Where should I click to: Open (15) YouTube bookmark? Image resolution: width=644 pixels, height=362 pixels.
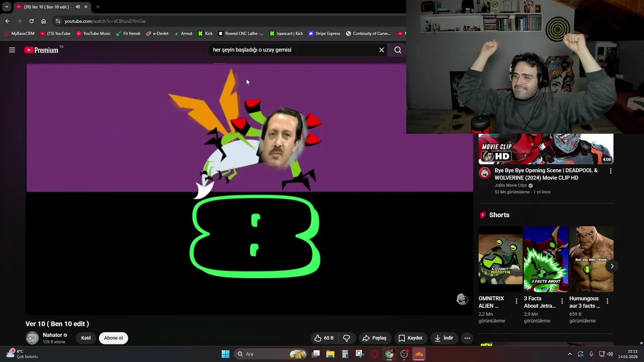55,34
